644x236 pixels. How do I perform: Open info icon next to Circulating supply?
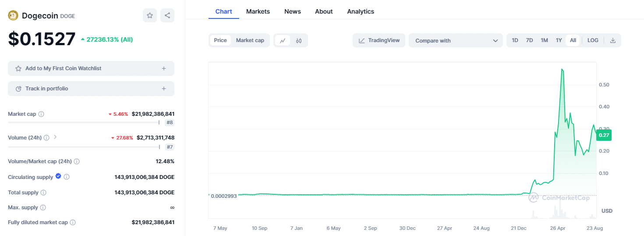tap(67, 177)
